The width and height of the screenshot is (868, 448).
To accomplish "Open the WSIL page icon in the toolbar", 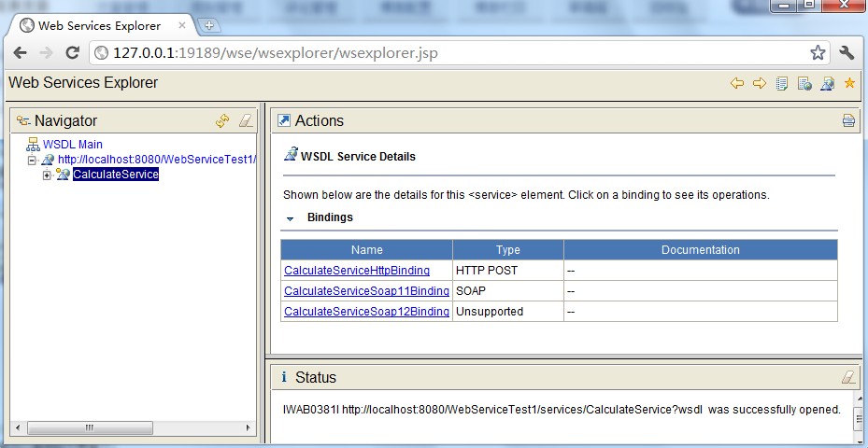I will coord(804,83).
